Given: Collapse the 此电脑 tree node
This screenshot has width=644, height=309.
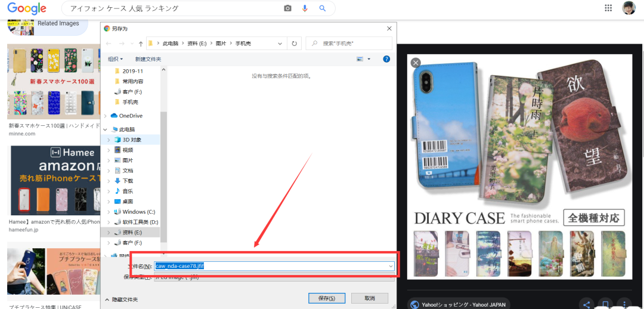Looking at the screenshot, I should pos(106,129).
